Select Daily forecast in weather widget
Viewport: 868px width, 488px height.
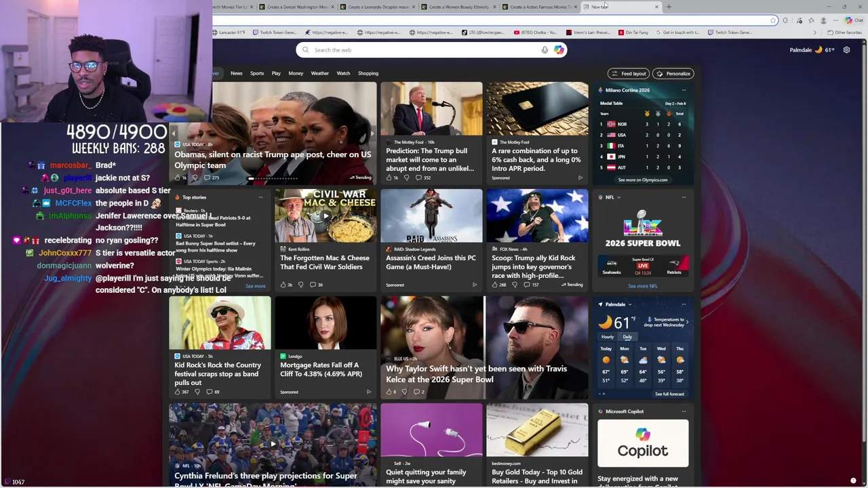click(627, 337)
